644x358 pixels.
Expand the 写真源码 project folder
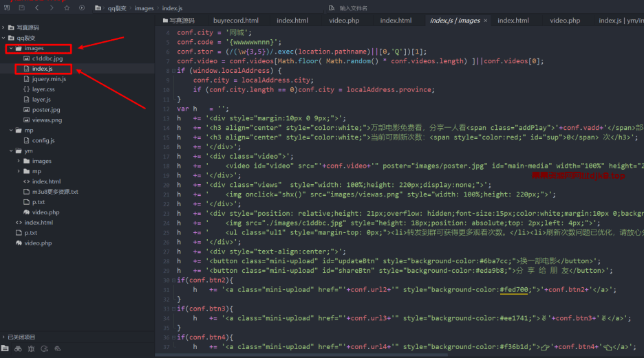click(3, 27)
